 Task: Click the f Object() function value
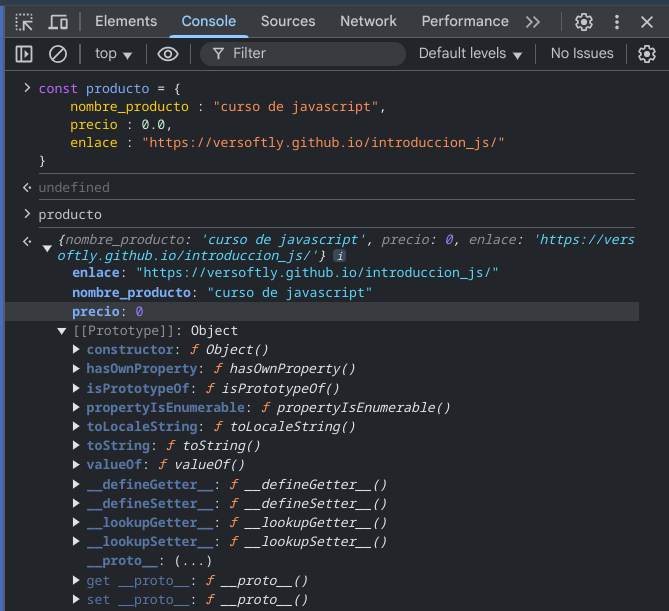tap(229, 350)
